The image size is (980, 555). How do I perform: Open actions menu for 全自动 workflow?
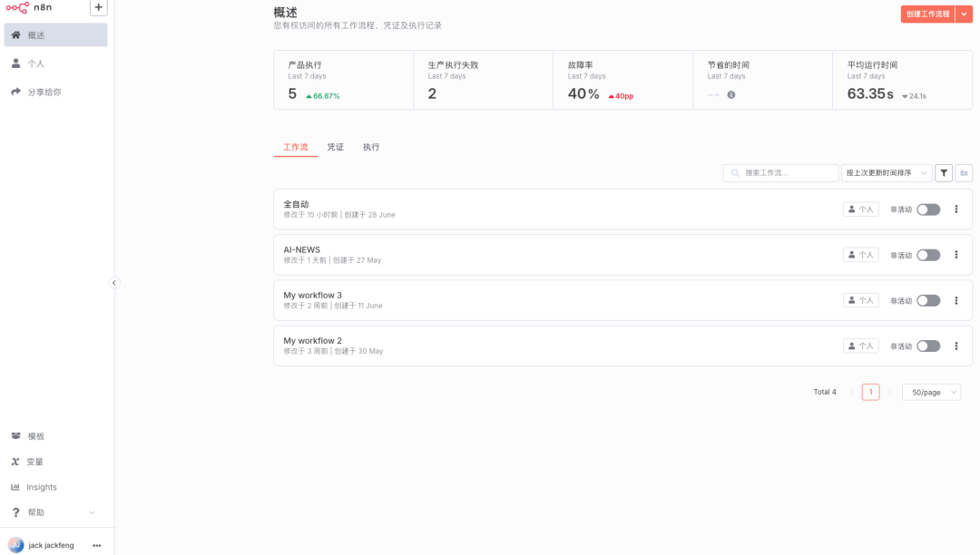click(956, 209)
